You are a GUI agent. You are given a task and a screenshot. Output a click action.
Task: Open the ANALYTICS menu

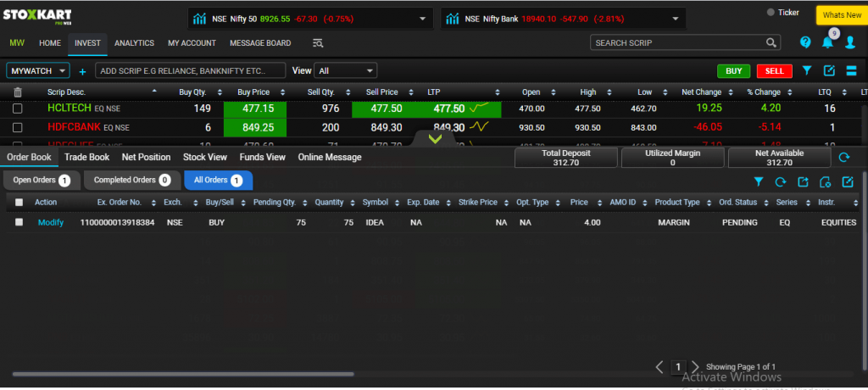[x=134, y=42]
